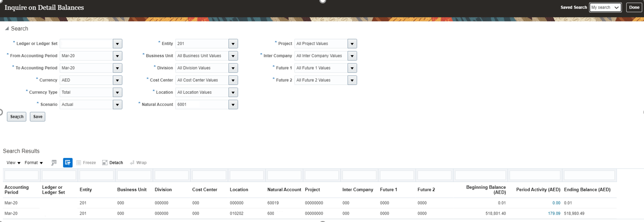Click the Period Activity (AED) column header
This screenshot has width=644, height=222.
pos(538,190)
